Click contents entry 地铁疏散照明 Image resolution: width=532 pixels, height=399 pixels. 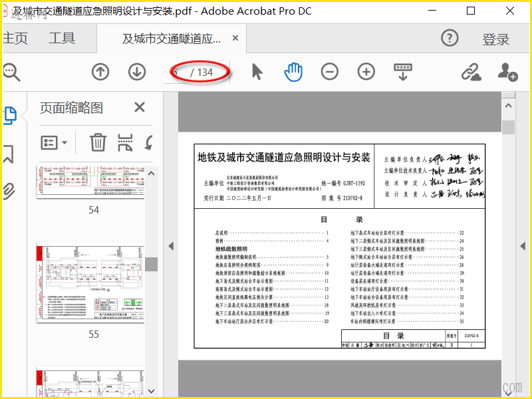[x=231, y=249]
